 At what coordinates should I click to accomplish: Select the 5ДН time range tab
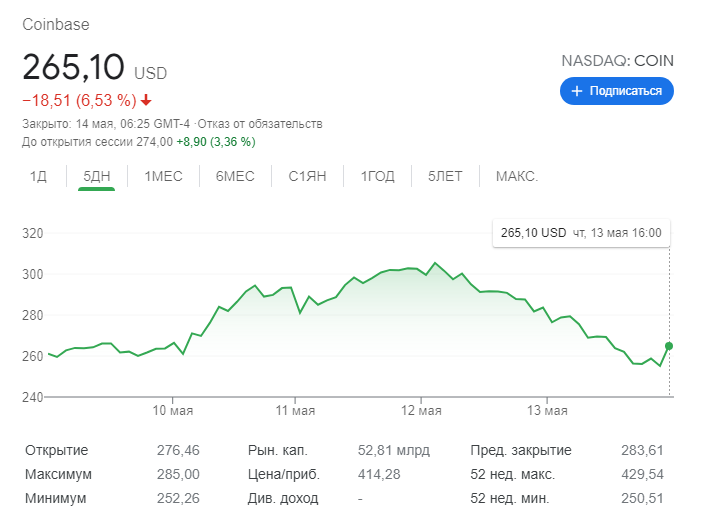(x=97, y=177)
